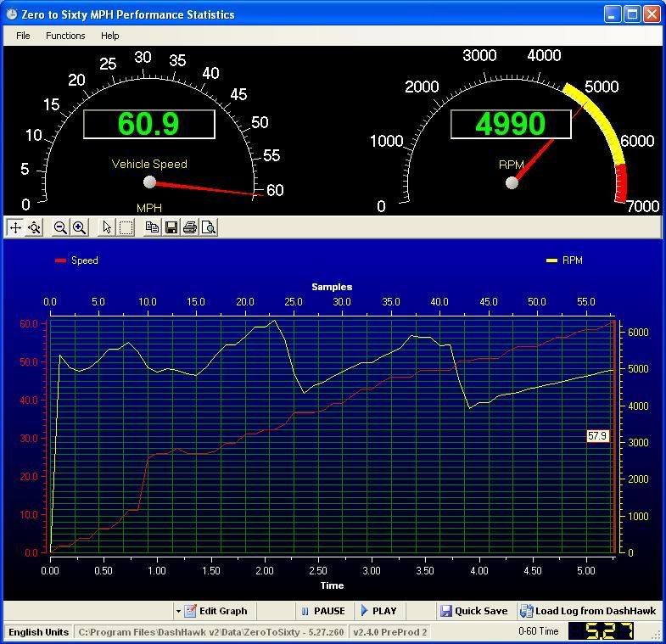Click the MPH unit label

(x=149, y=208)
